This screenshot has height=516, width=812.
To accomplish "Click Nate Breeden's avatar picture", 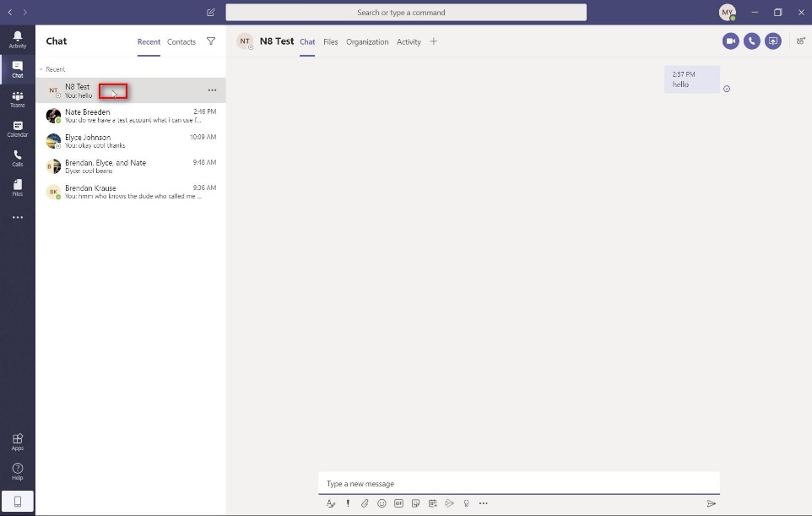I will tap(53, 116).
